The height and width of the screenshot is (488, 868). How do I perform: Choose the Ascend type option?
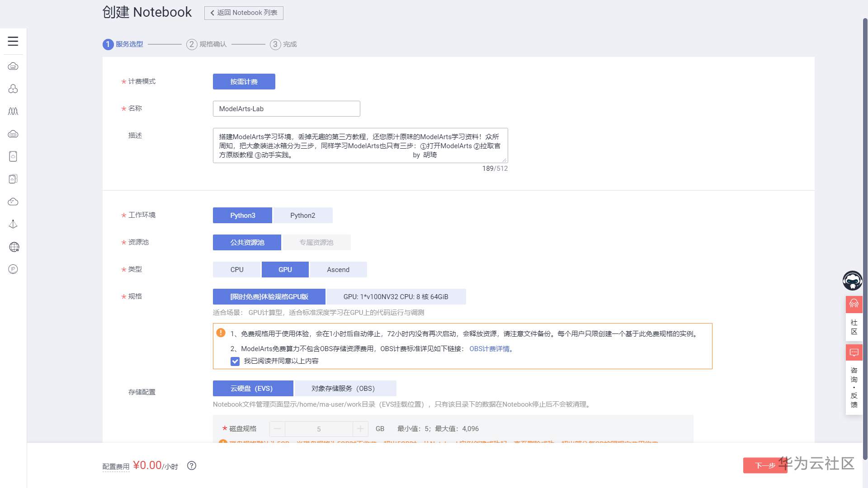[x=338, y=270]
